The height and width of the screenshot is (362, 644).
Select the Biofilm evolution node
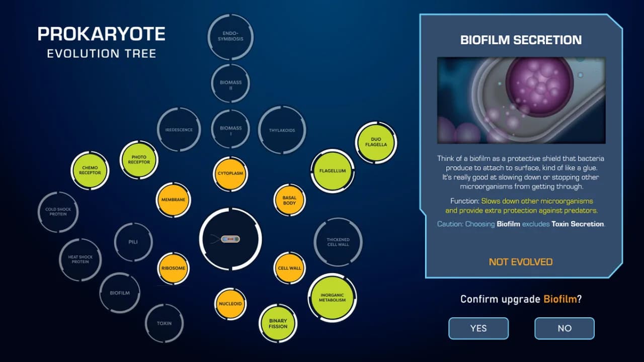point(120,293)
